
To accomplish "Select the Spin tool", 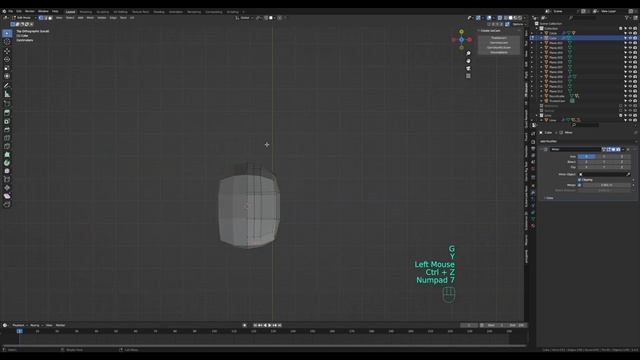I will tap(7, 163).
